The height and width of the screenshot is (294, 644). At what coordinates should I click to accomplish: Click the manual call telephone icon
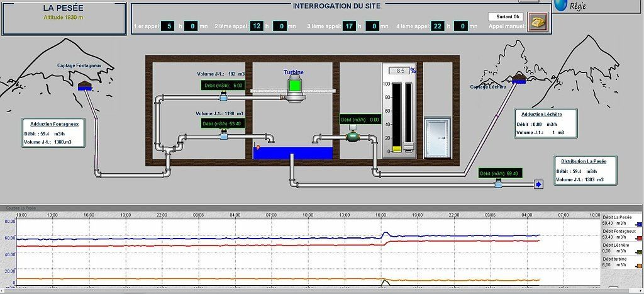(x=537, y=22)
